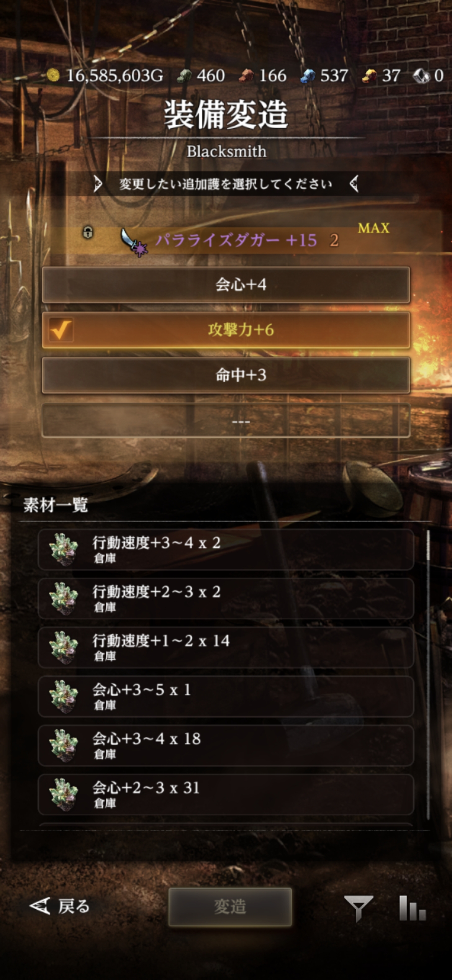Tap the filter funnel icon
Screen dimensions: 452x980
click(x=358, y=908)
